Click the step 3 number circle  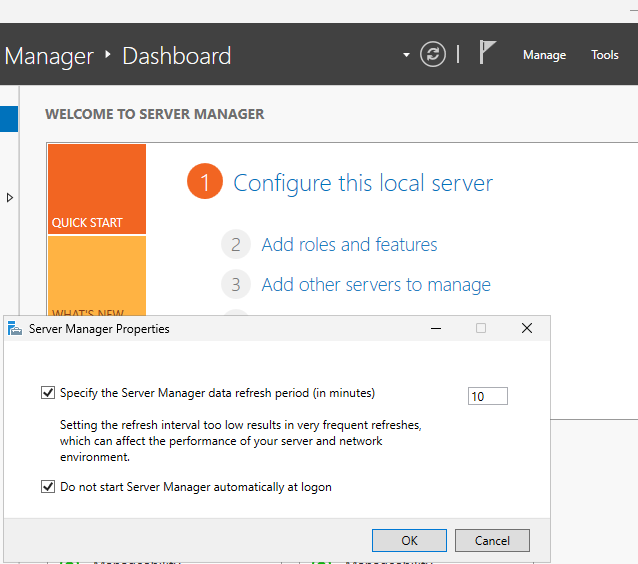click(235, 285)
